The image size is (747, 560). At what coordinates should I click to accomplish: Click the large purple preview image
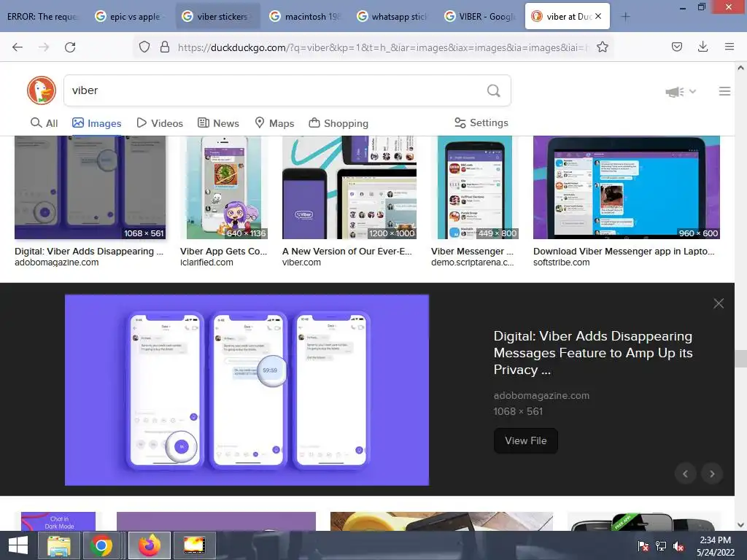coord(247,390)
